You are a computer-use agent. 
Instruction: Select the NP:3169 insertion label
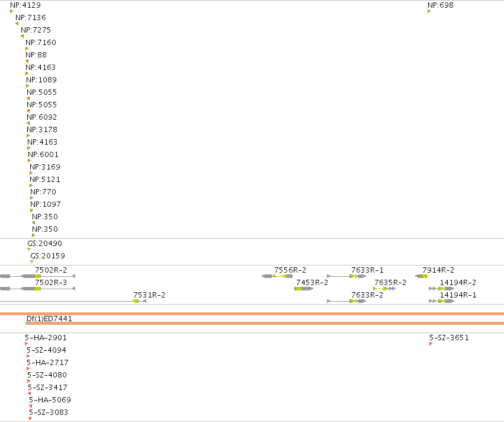point(45,167)
